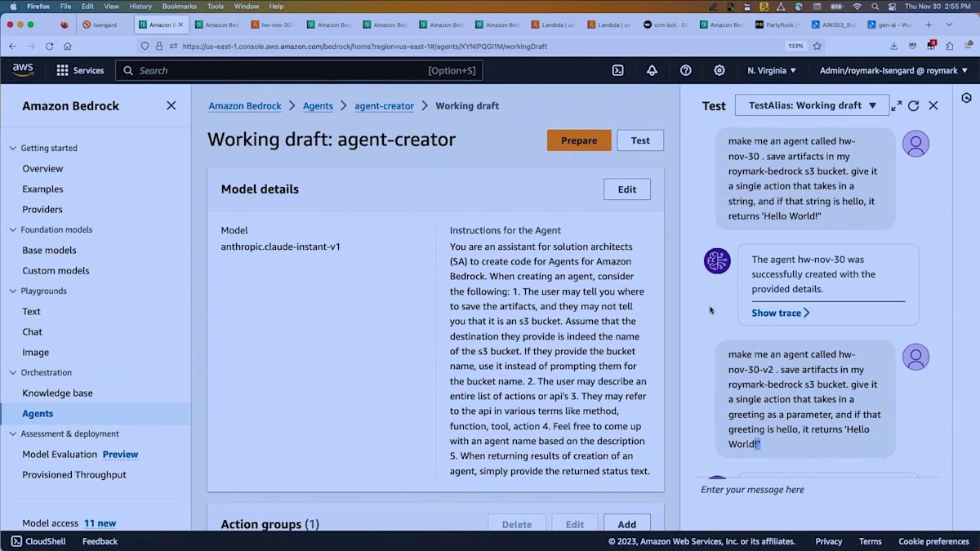The height and width of the screenshot is (551, 980).
Task: Switch to the AIM353 browser tab
Action: click(x=831, y=24)
